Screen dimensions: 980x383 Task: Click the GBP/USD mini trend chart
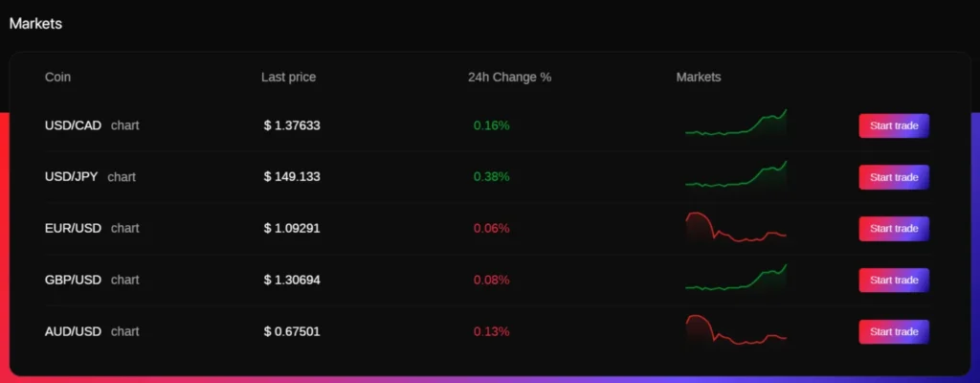[x=736, y=279]
